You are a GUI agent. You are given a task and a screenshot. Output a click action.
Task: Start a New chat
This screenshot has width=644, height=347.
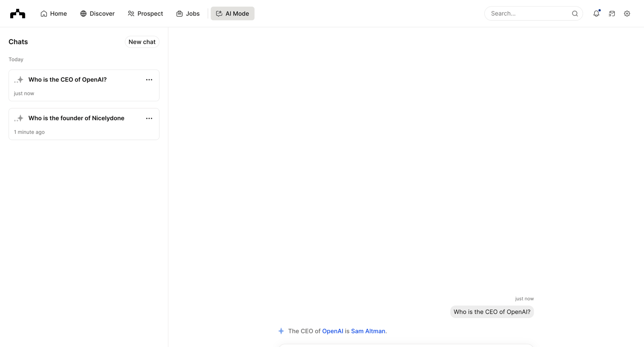coord(142,42)
